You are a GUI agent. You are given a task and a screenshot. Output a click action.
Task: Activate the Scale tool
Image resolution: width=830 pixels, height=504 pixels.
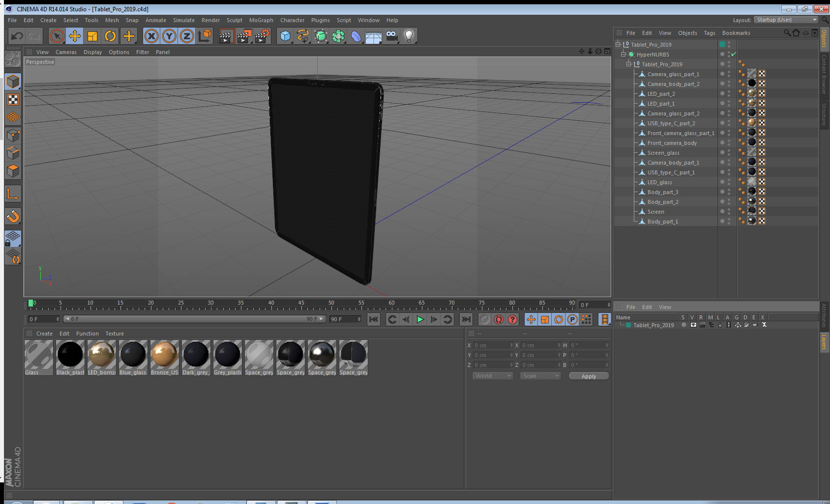click(92, 36)
